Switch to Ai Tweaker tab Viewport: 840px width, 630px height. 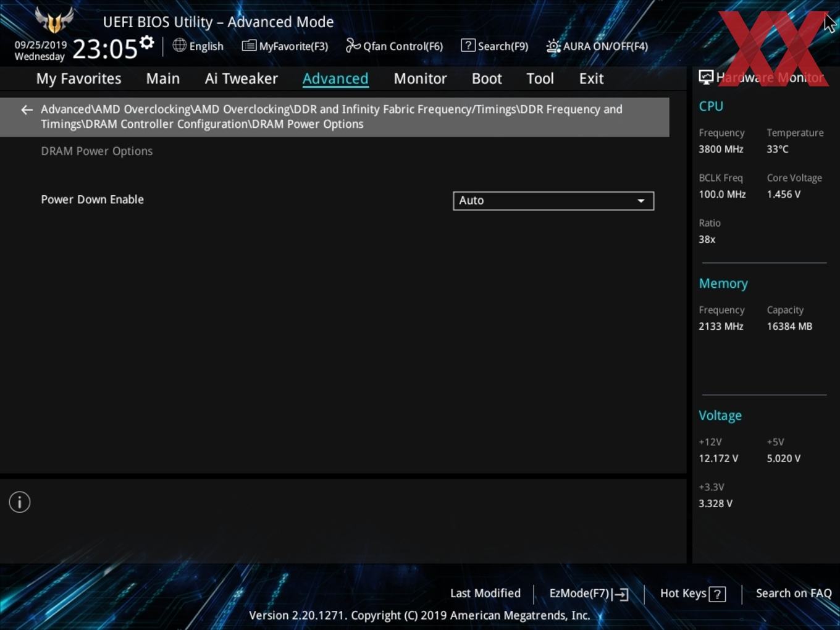[x=241, y=78]
